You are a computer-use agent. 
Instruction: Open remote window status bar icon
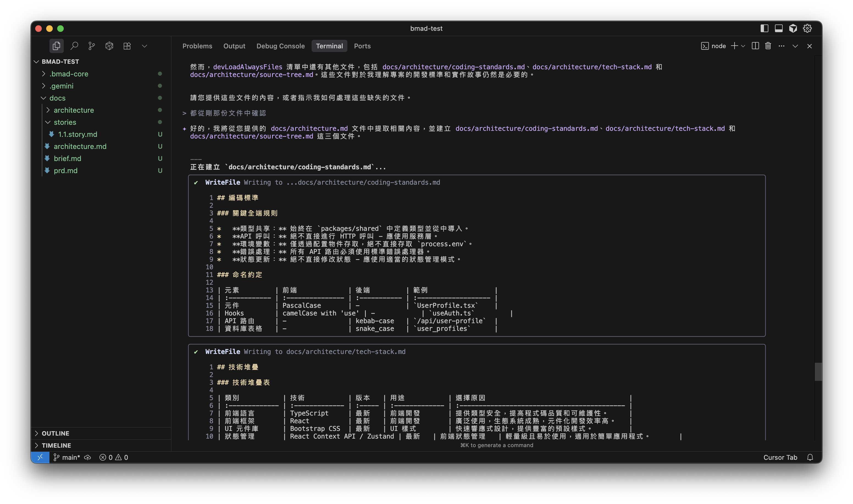[x=40, y=458]
